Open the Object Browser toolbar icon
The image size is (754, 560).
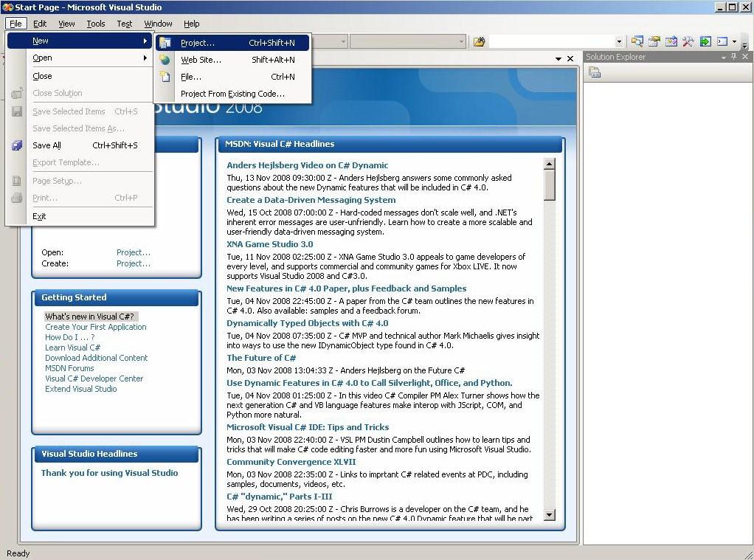(671, 42)
